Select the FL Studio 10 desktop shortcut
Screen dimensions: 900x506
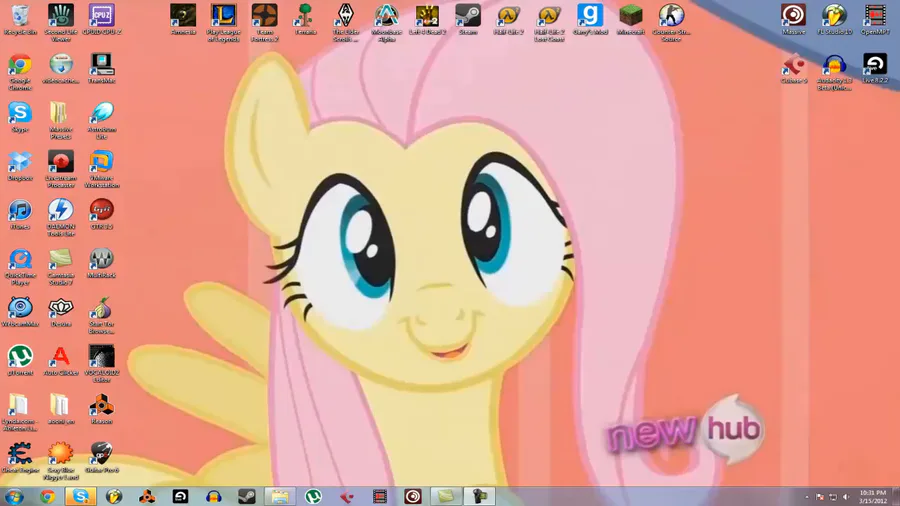coord(835,20)
